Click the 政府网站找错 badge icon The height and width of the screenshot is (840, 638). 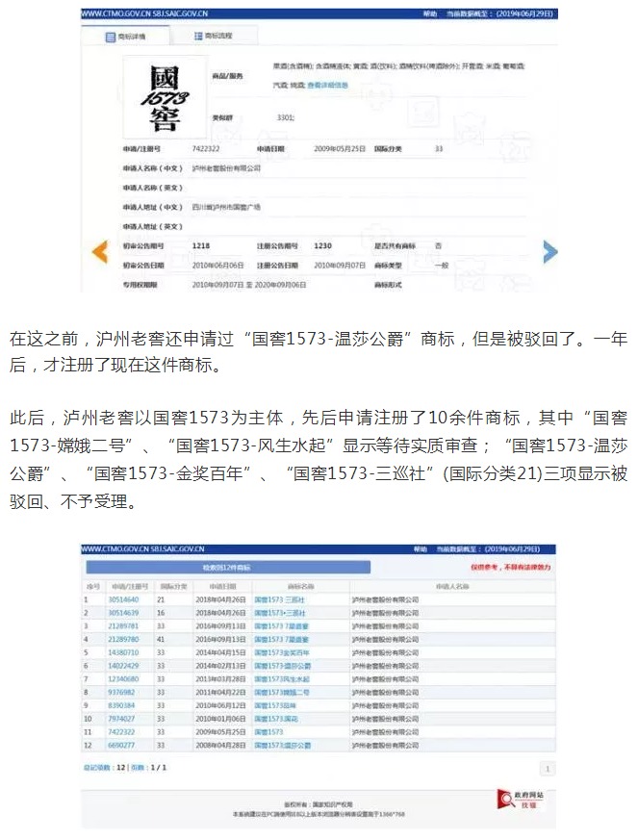pyautogui.click(x=517, y=798)
